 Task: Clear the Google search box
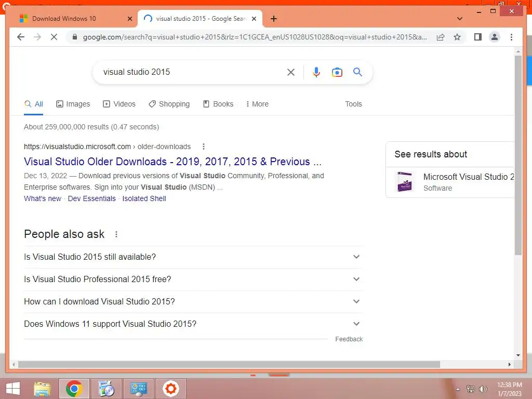[x=291, y=72]
